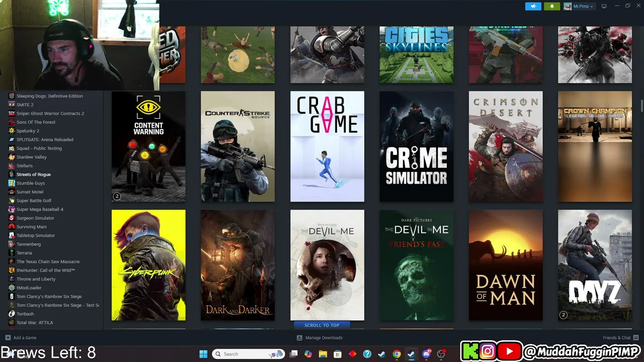Select DayZ game cover
The width and height of the screenshot is (644, 362).
pyautogui.click(x=595, y=265)
